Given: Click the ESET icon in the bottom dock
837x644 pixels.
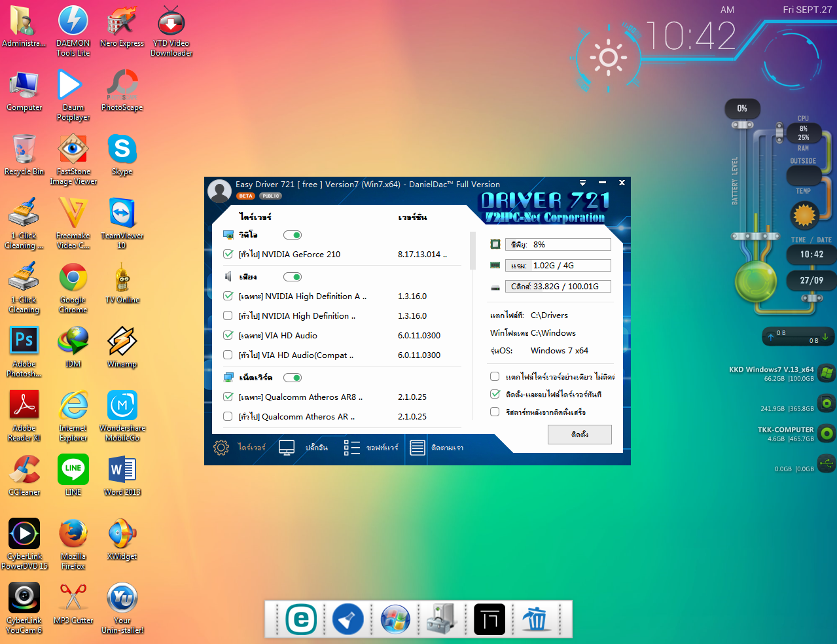Looking at the screenshot, I should coord(301,619).
